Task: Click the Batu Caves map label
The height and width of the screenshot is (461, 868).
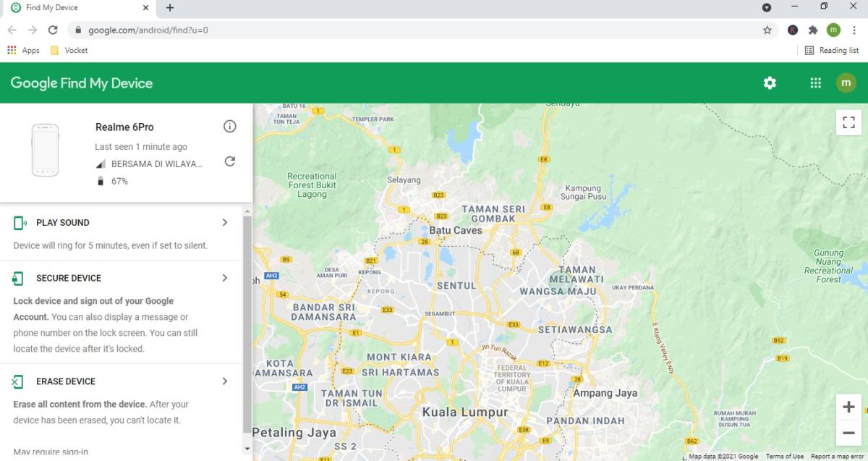Action: pyautogui.click(x=456, y=231)
